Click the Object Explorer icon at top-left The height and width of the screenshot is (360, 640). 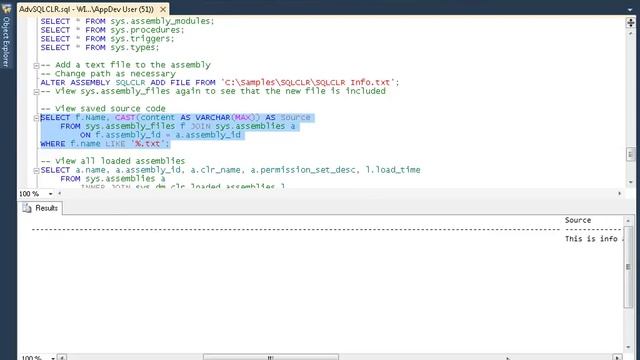pyautogui.click(x=7, y=8)
